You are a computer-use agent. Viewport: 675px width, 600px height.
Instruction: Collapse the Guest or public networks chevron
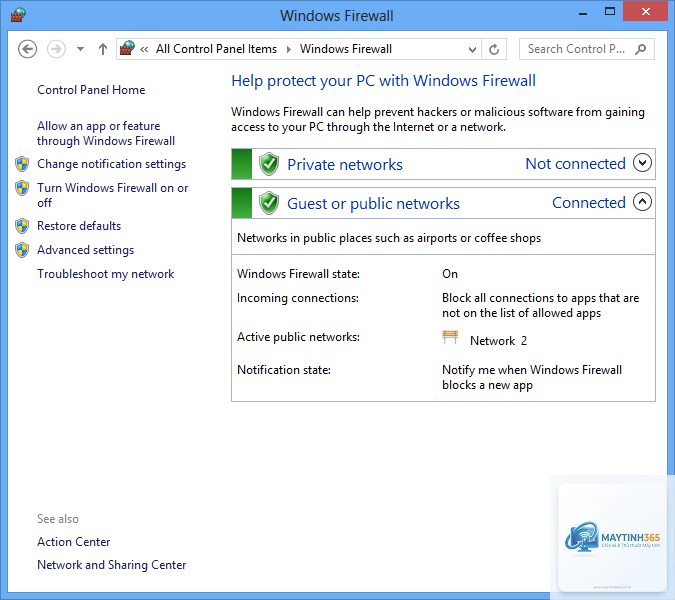pos(642,202)
